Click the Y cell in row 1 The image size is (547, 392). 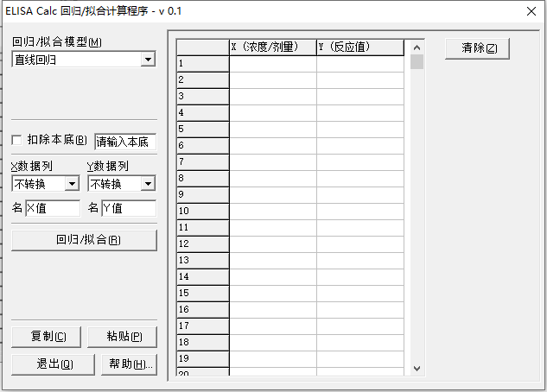pos(360,64)
